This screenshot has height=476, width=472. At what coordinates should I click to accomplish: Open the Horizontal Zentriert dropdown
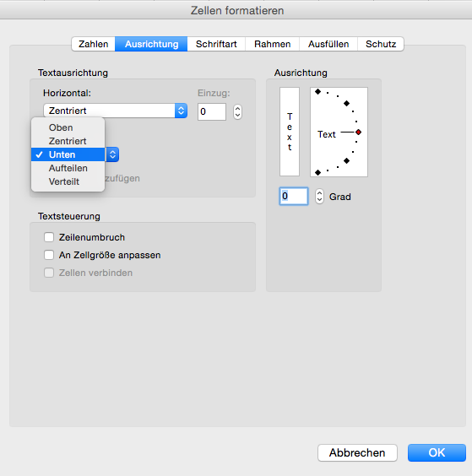[x=115, y=111]
